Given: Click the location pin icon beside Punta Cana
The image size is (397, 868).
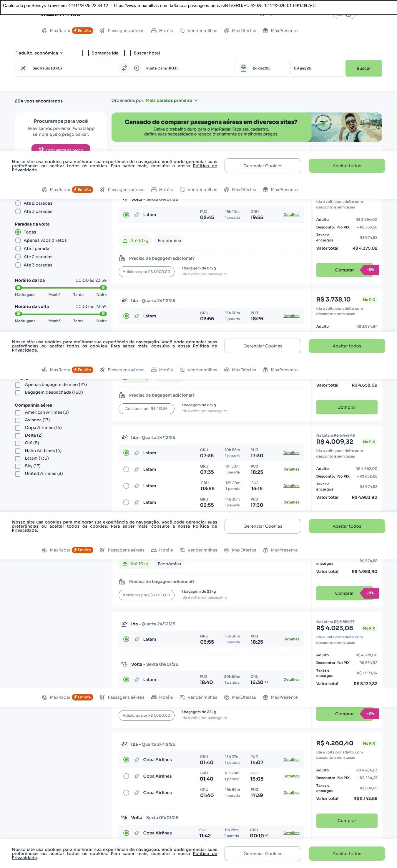Looking at the screenshot, I should (x=137, y=68).
